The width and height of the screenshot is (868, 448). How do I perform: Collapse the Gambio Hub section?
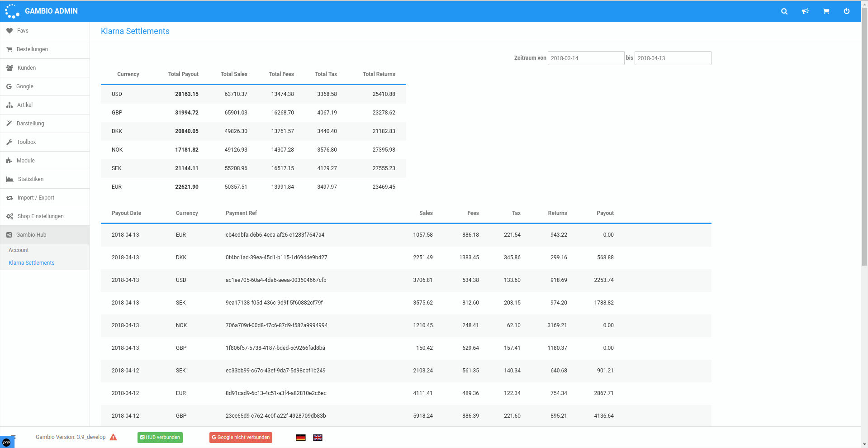tap(31, 235)
